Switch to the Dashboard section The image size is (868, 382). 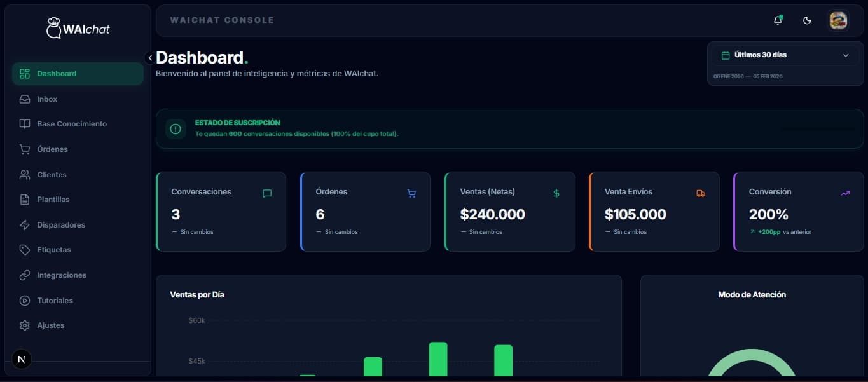(x=57, y=73)
